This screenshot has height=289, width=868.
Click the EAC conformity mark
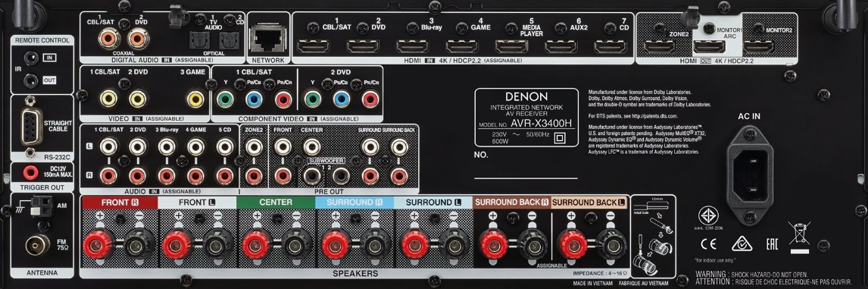click(x=772, y=243)
